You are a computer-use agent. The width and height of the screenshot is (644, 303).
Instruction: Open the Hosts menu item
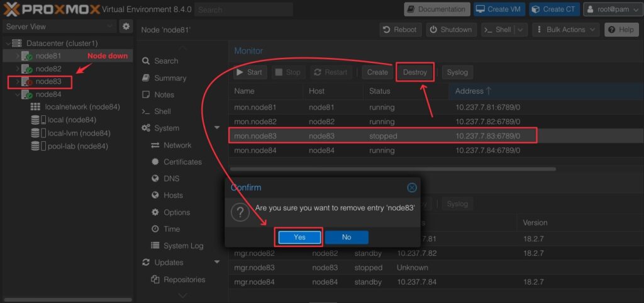(173, 195)
